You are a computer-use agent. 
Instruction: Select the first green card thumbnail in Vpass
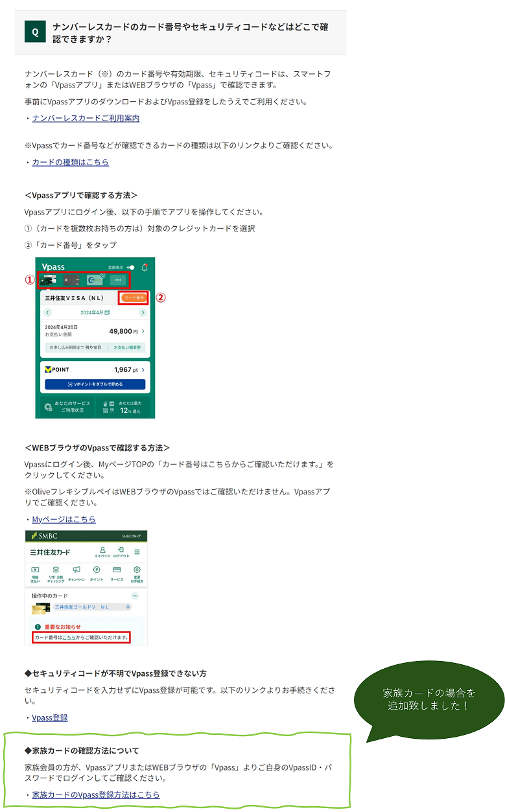pyautogui.click(x=48, y=280)
